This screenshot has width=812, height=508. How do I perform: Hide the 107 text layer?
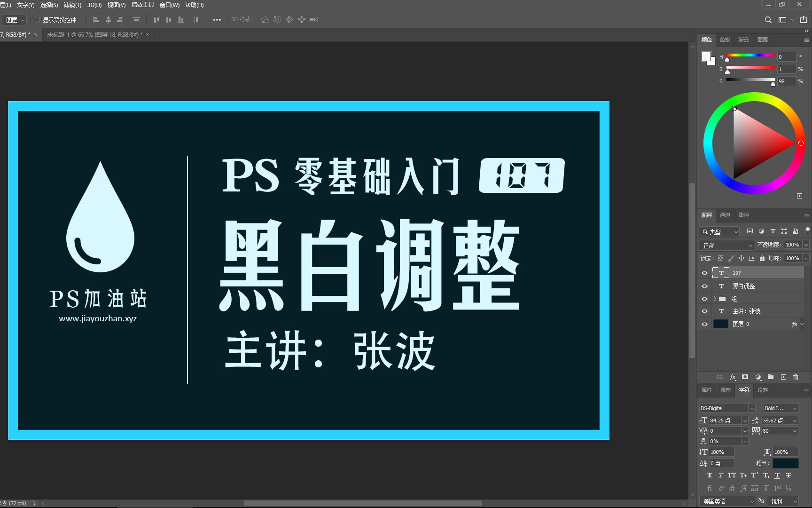(704, 273)
